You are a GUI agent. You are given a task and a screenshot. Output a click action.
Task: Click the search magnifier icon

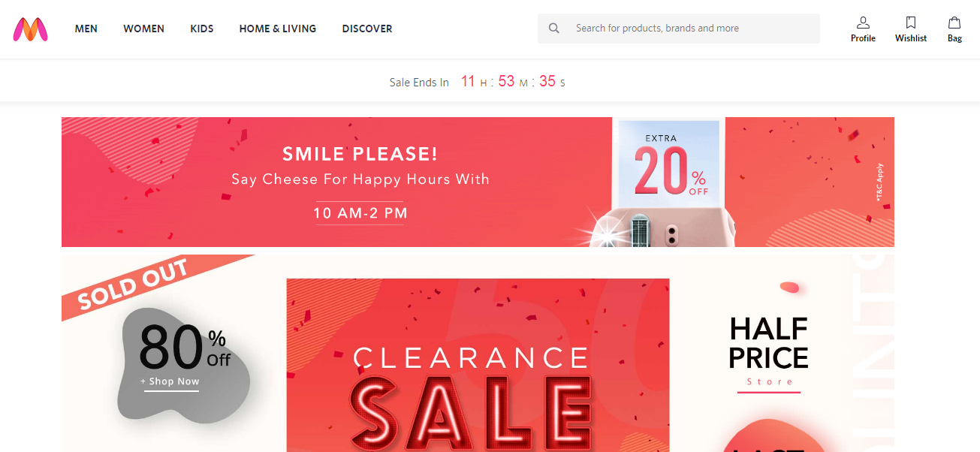554,29
